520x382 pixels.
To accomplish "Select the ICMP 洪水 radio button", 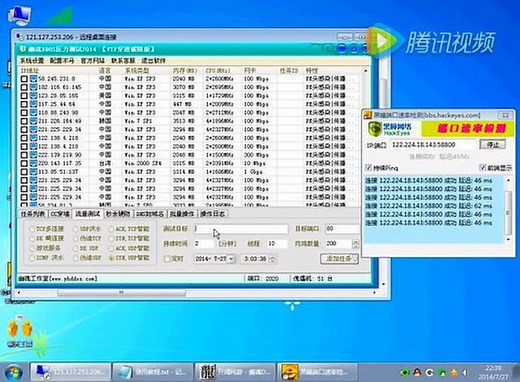I will (x=32, y=258).
